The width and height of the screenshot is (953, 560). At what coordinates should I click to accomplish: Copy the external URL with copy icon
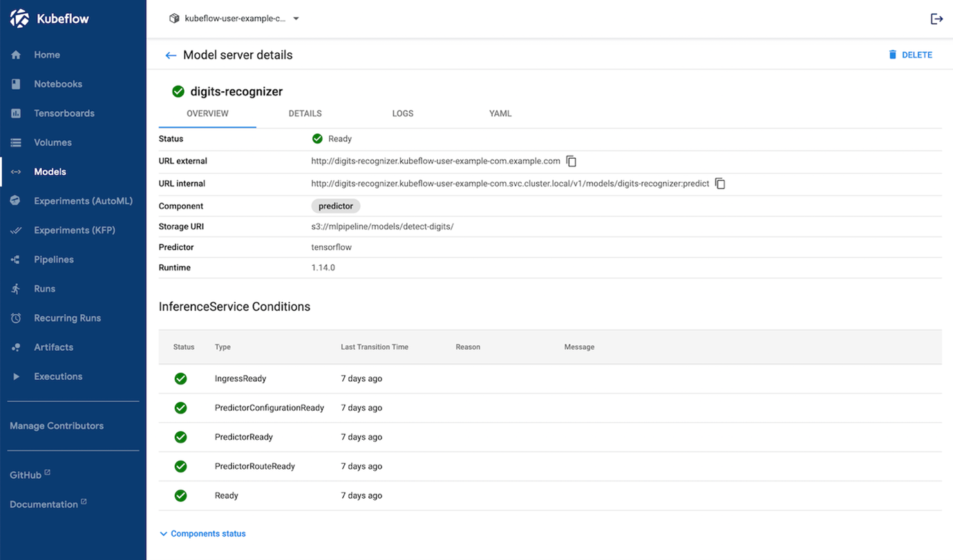(x=571, y=161)
